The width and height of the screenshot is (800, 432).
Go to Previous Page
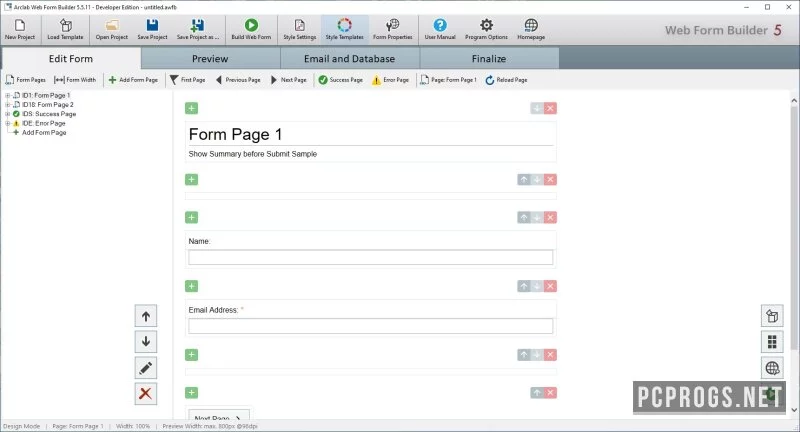click(x=238, y=80)
